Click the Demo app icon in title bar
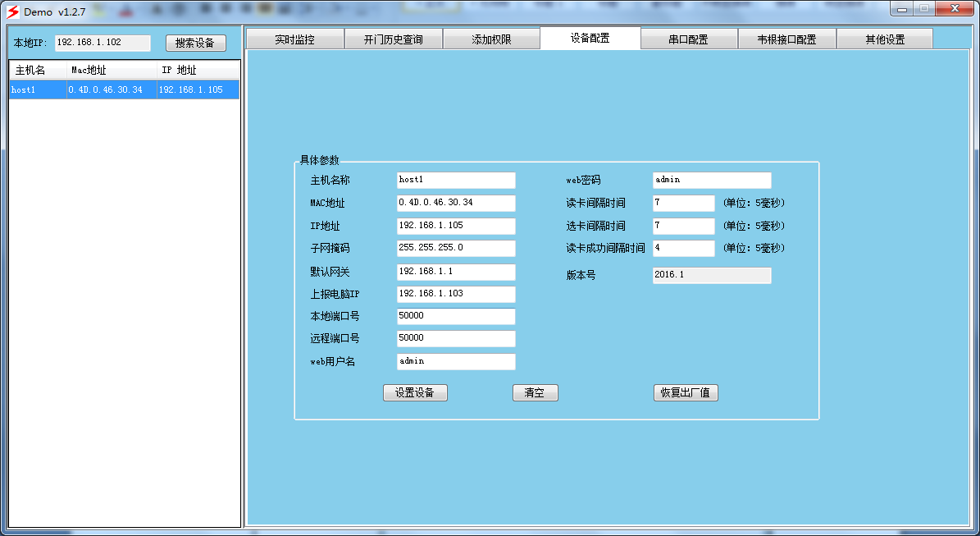Screen dimensions: 980x536 [x=12, y=12]
